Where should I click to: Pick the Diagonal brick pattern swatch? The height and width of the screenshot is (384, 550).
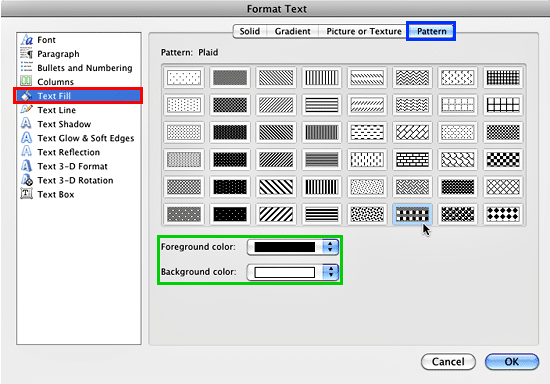[412, 132]
